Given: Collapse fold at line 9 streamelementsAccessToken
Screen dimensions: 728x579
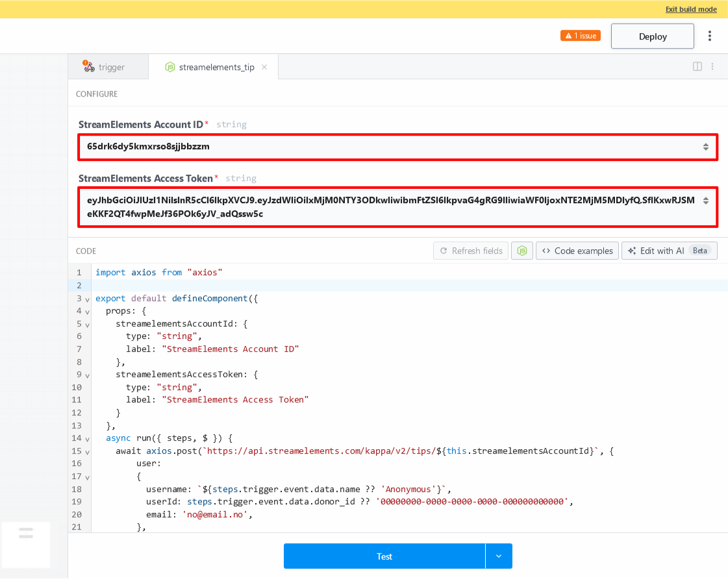Looking at the screenshot, I should click(87, 376).
